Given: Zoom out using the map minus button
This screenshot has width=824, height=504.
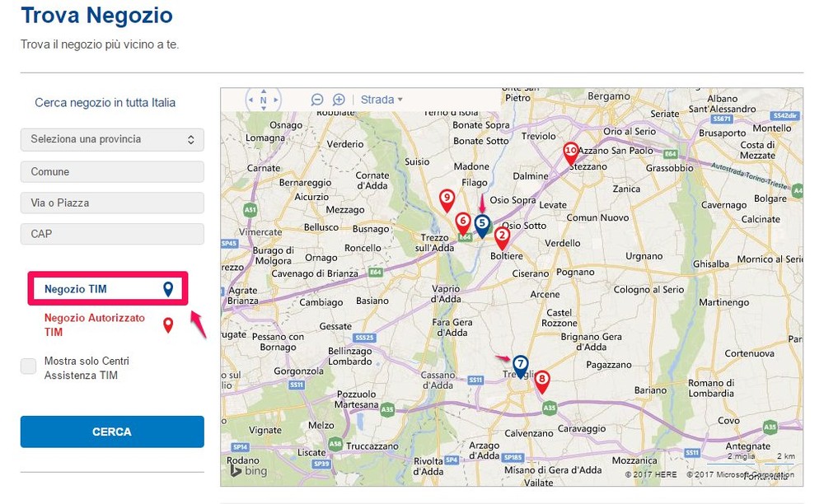Looking at the screenshot, I should (317, 100).
